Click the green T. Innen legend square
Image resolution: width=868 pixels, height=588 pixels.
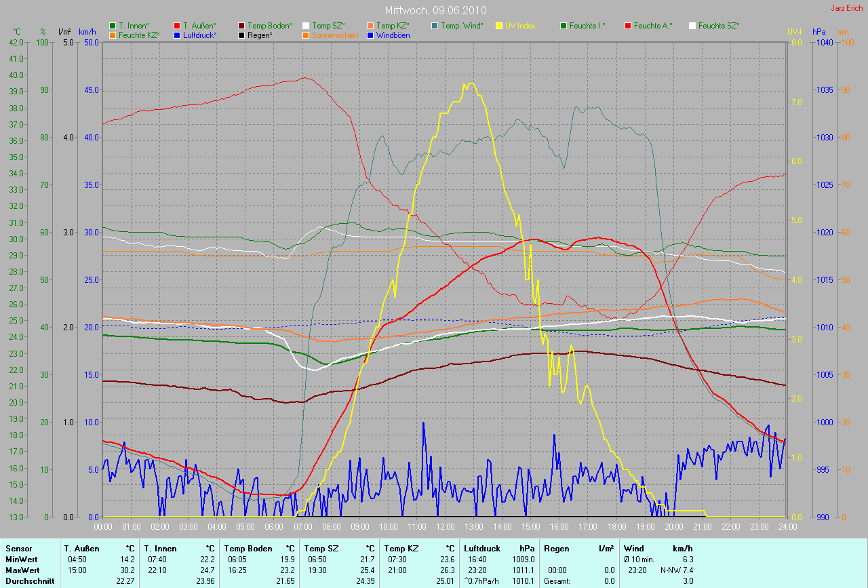coord(113,26)
